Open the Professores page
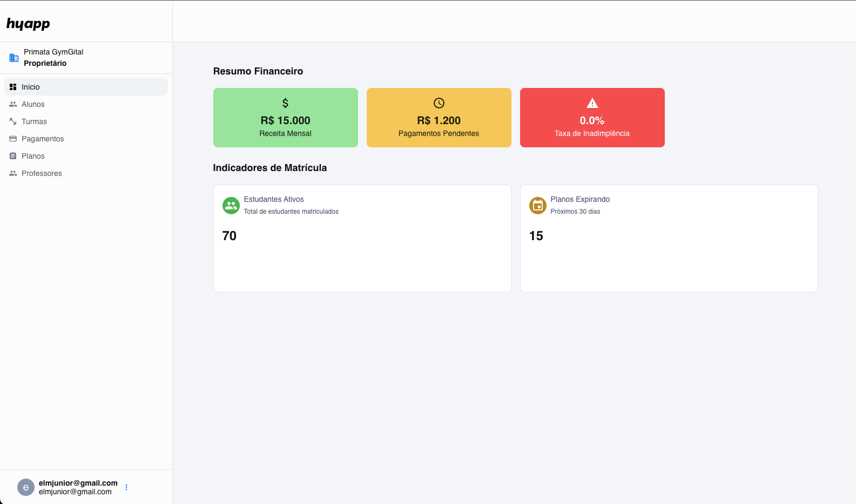This screenshot has width=856, height=504. click(x=86, y=173)
